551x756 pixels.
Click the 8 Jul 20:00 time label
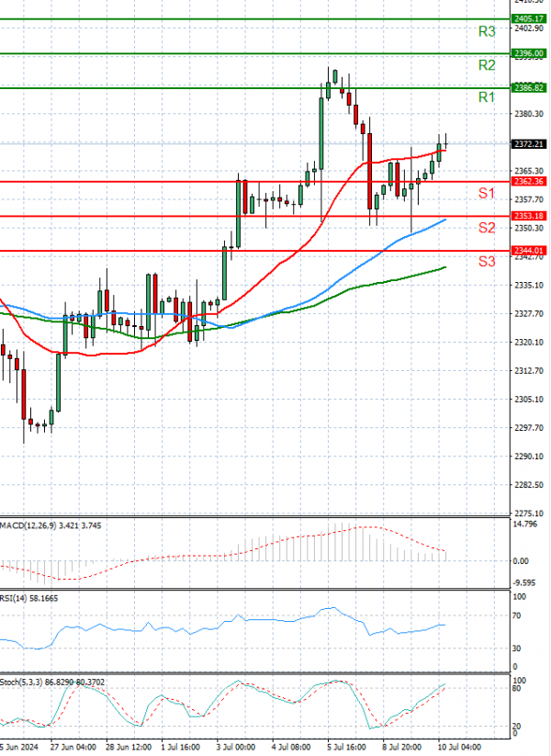pyautogui.click(x=402, y=748)
